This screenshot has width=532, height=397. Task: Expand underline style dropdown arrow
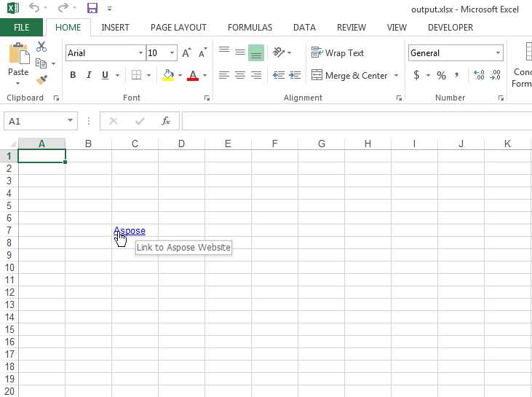tap(117, 75)
